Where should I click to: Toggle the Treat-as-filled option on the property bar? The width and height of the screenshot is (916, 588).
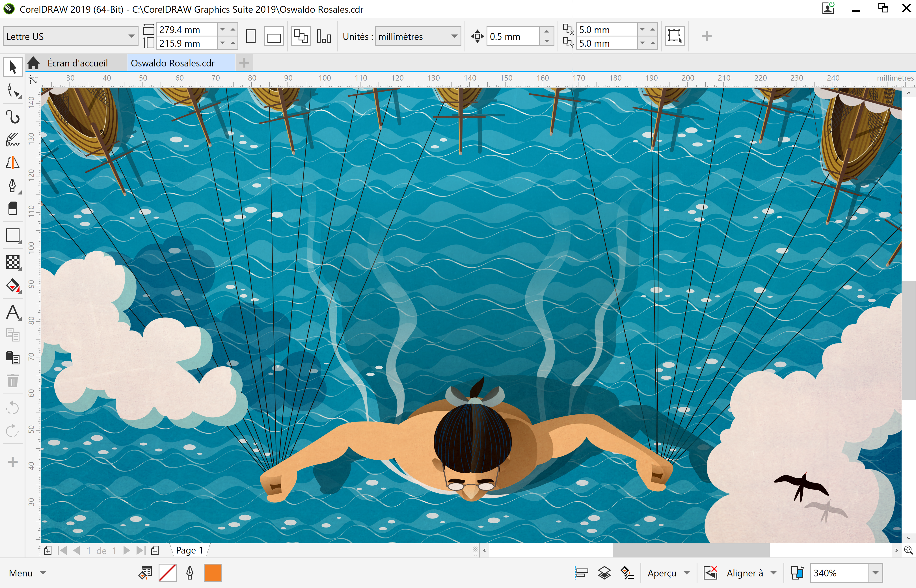(x=675, y=36)
